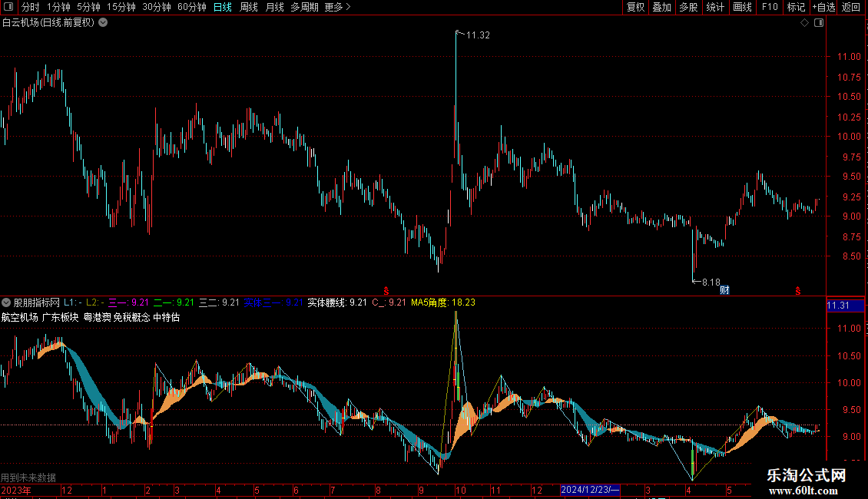Click the red S marker near May

click(797, 291)
